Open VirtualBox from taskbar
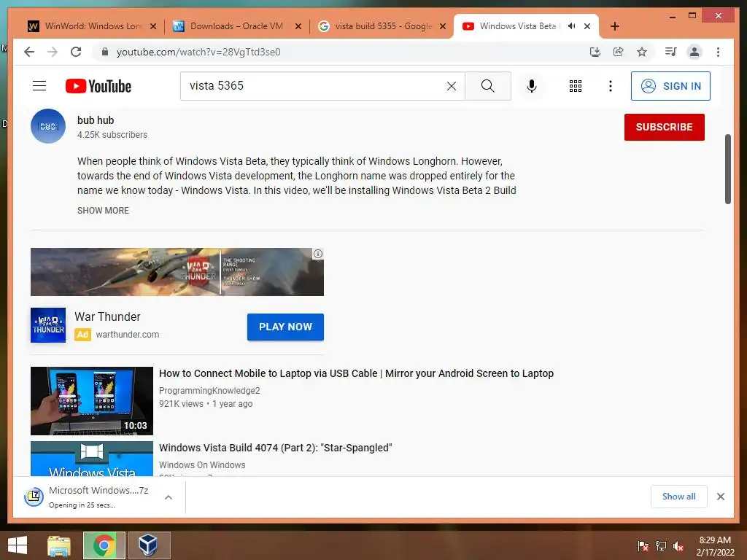 tap(149, 545)
